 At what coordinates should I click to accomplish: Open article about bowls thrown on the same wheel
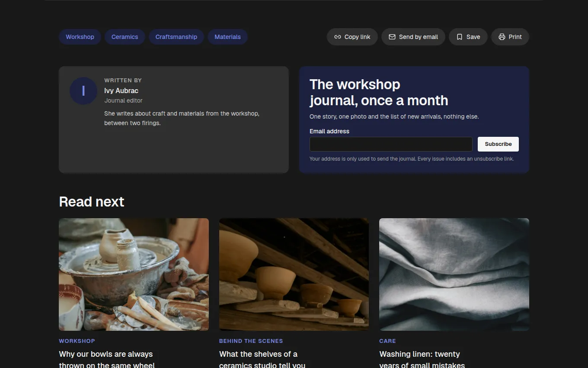click(x=107, y=359)
